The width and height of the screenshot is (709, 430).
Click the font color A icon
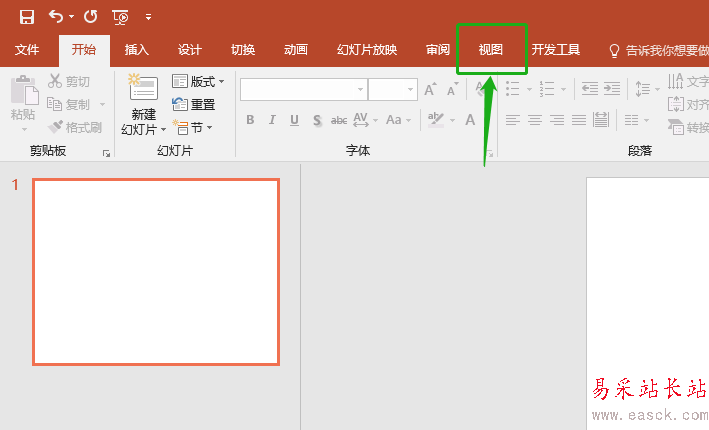point(470,120)
